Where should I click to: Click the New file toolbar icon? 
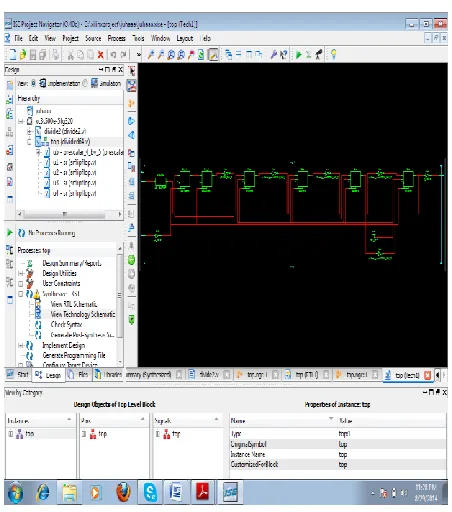click(12, 55)
